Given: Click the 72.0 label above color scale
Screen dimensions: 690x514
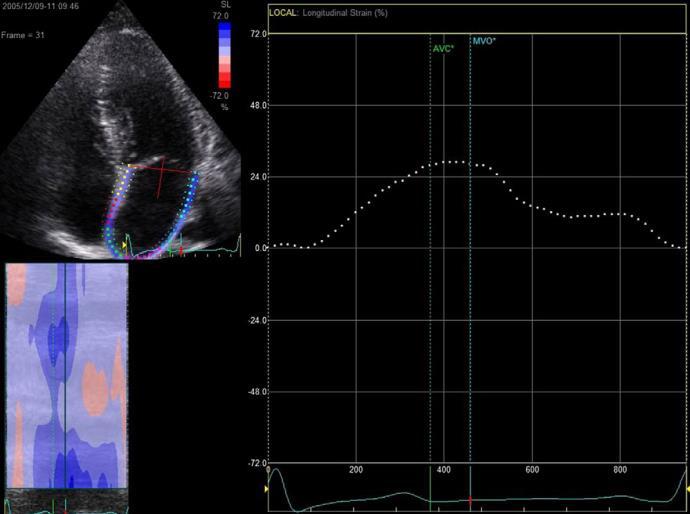Looking at the screenshot, I should (x=220, y=16).
